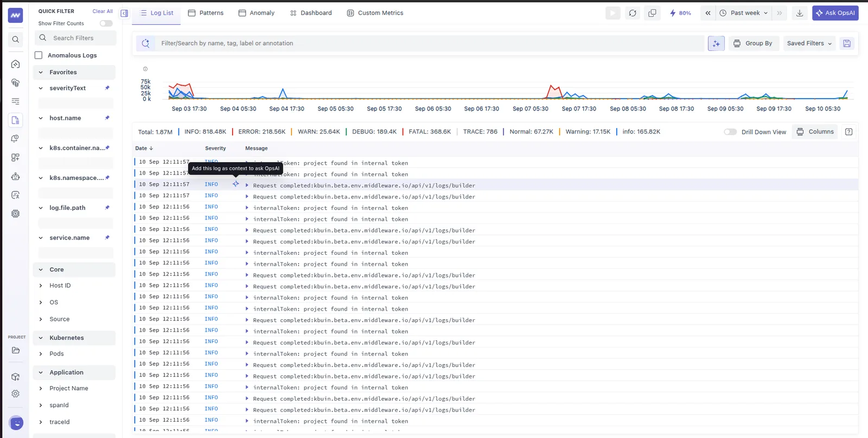The width and height of the screenshot is (868, 438).
Task: Click the OpsAI context icon on highlighted log row
Action: tap(236, 184)
